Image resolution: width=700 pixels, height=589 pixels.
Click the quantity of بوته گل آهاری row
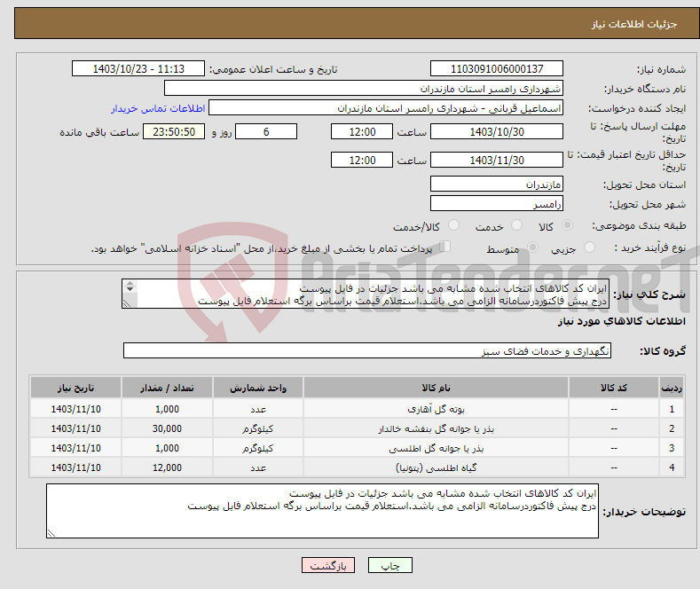coord(167,409)
